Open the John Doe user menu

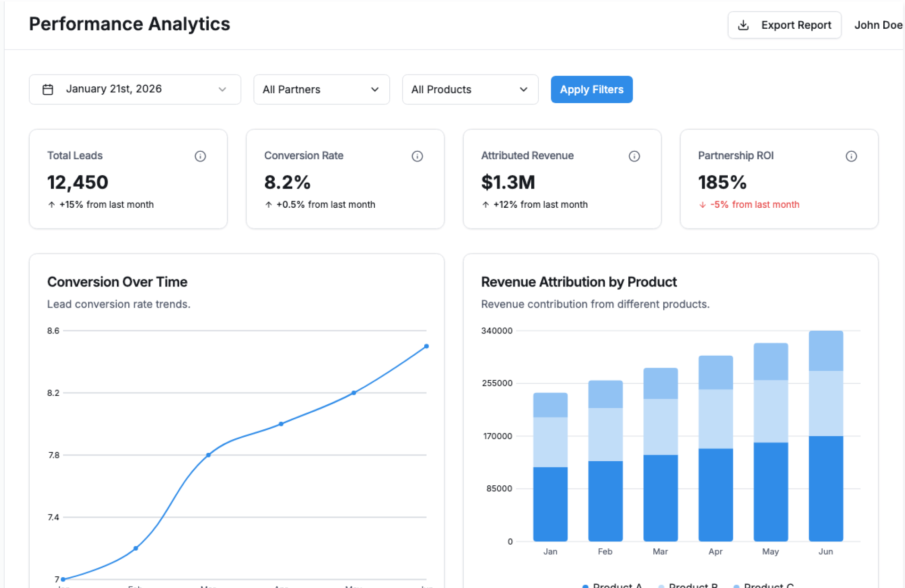tap(878, 25)
